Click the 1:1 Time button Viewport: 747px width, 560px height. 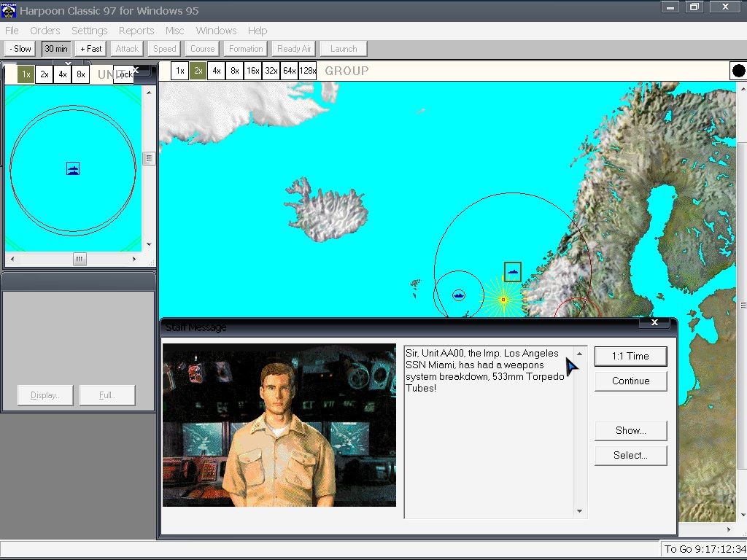[630, 356]
